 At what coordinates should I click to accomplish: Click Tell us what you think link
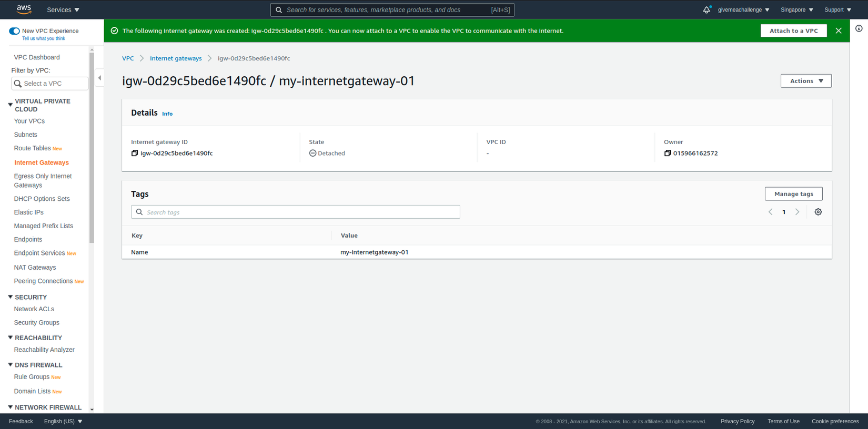[44, 38]
